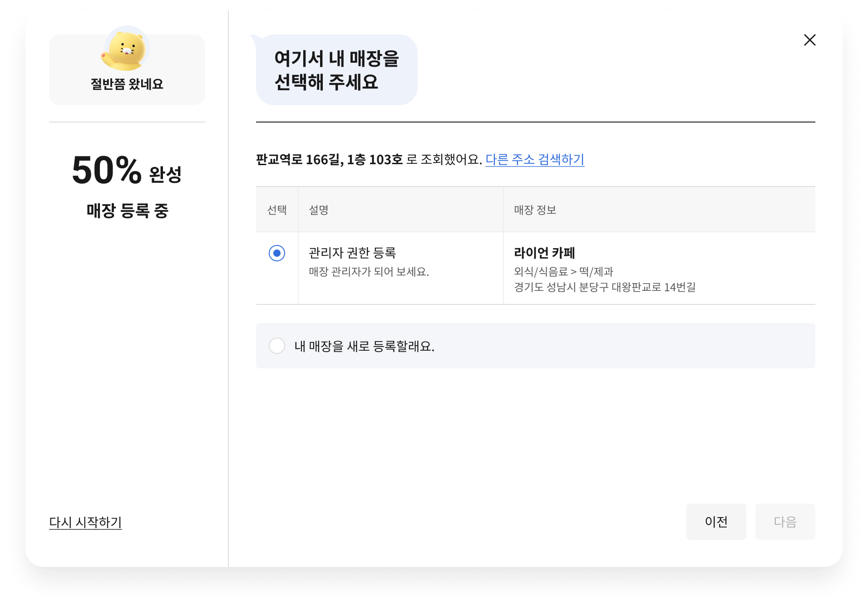Click the 매장 정보 column header
The image size is (868, 607).
(535, 210)
